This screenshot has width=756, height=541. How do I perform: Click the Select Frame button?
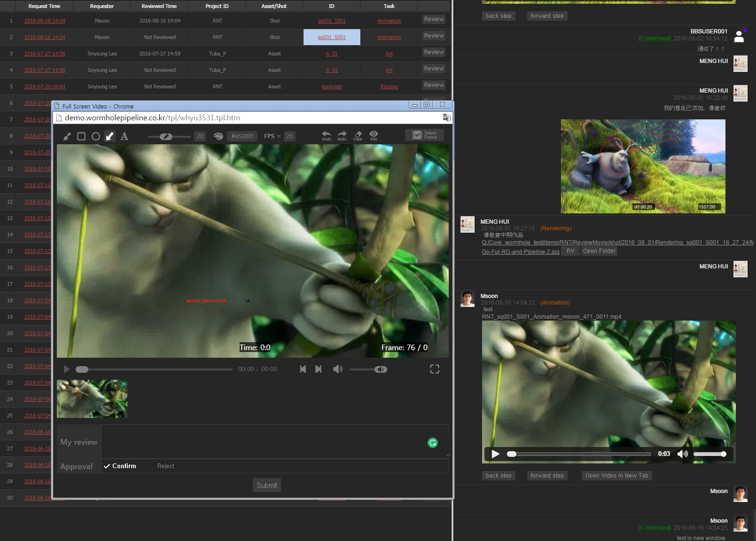[425, 135]
